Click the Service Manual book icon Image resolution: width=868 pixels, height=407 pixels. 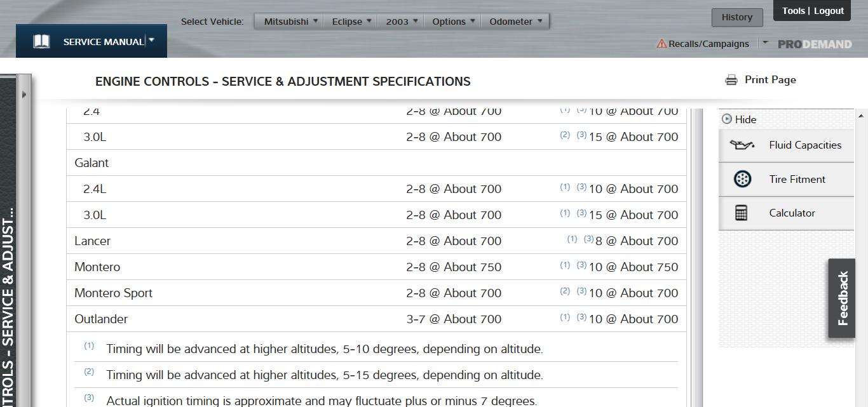click(41, 42)
